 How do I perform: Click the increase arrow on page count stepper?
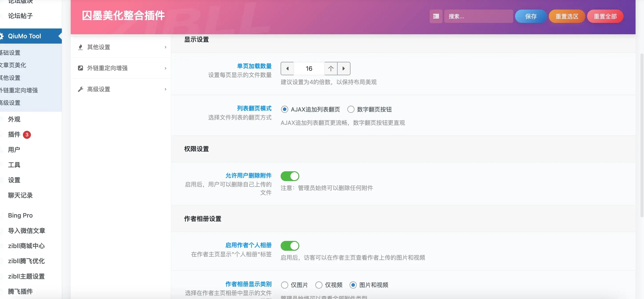pos(344,69)
